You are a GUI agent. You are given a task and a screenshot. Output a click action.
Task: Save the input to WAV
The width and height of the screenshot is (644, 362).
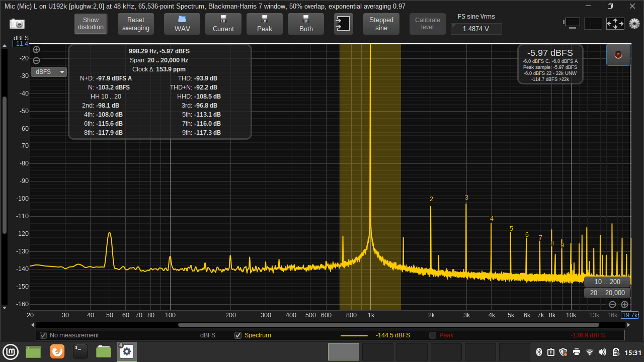(182, 24)
